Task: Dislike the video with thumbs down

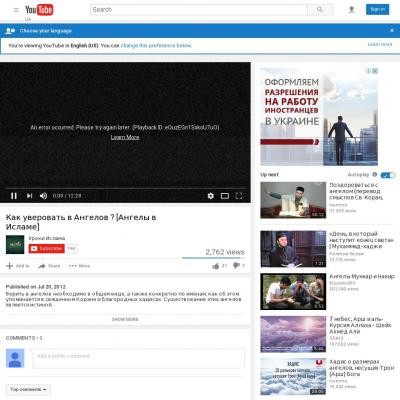Action: pos(236,265)
